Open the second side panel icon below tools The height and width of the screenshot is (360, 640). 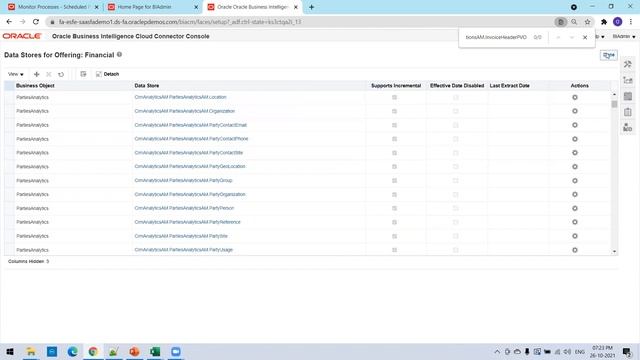tap(628, 80)
